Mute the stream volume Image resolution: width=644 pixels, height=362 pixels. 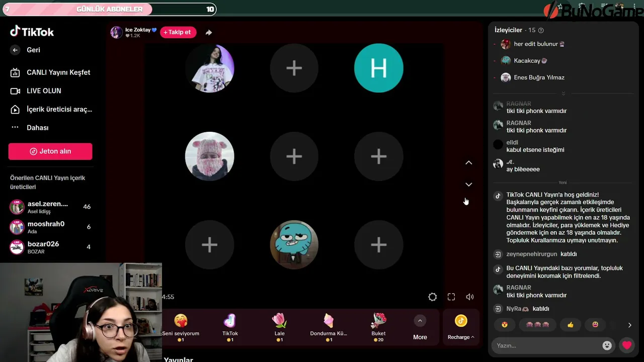[470, 297]
